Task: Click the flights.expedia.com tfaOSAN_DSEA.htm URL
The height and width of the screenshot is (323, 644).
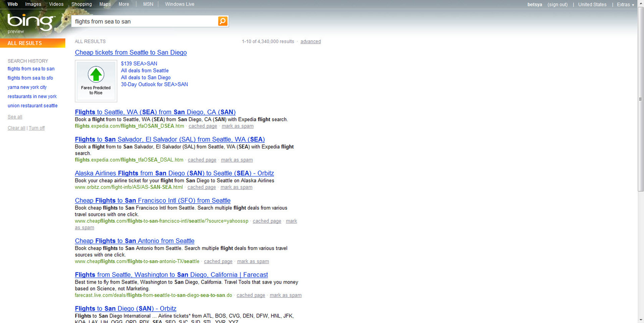Action: click(129, 126)
